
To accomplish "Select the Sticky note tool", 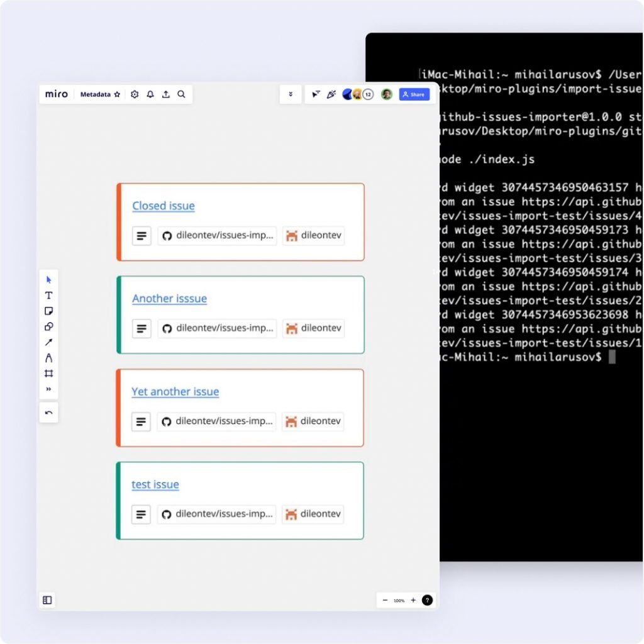I will click(x=49, y=311).
